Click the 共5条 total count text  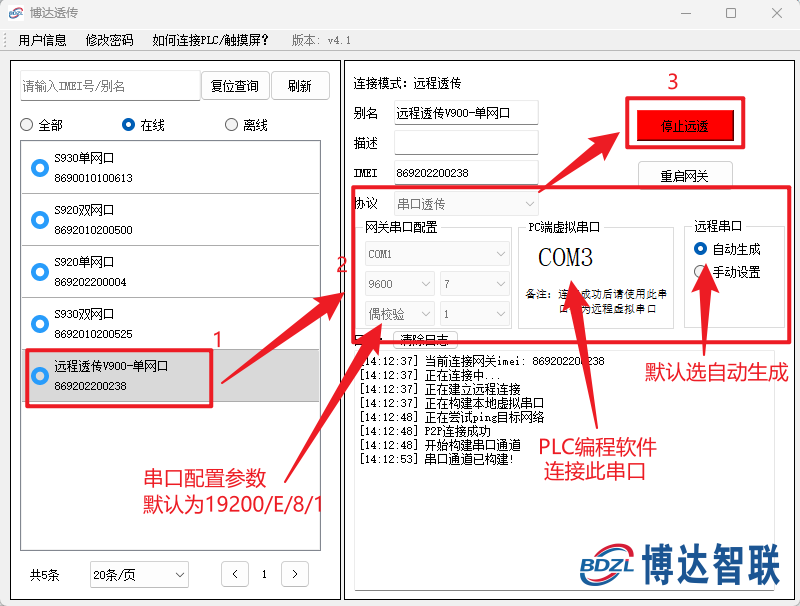(44, 575)
